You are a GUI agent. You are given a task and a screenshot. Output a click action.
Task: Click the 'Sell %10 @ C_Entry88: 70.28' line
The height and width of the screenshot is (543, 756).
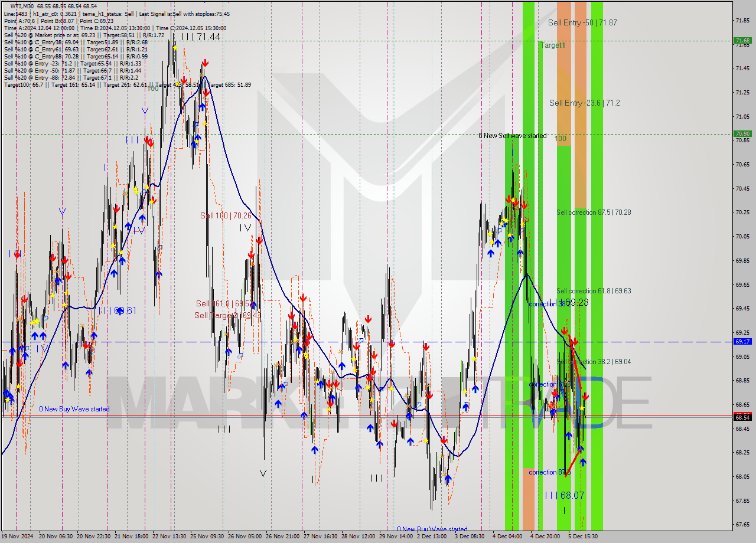click(x=76, y=56)
